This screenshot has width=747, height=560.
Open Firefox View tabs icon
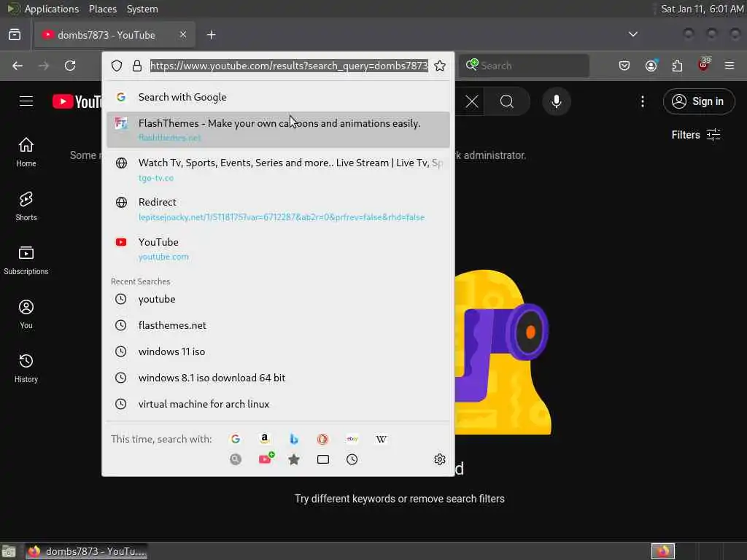(x=15, y=35)
